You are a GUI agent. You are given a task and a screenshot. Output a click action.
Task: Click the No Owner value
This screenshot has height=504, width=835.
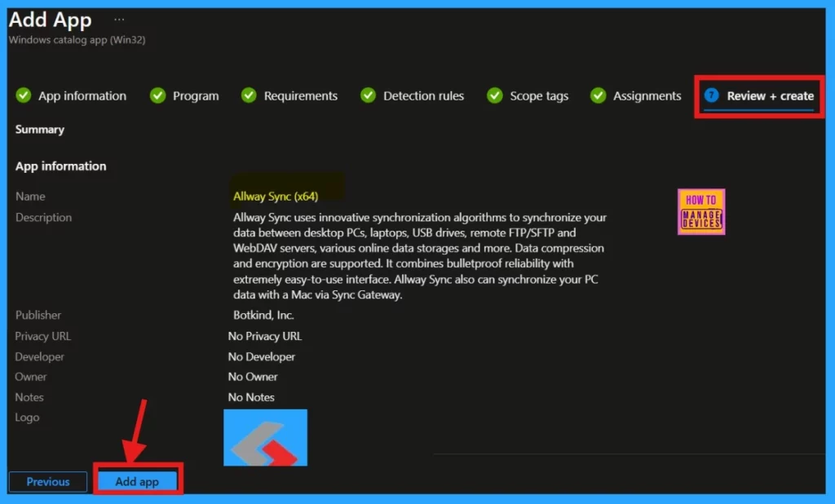click(x=253, y=377)
